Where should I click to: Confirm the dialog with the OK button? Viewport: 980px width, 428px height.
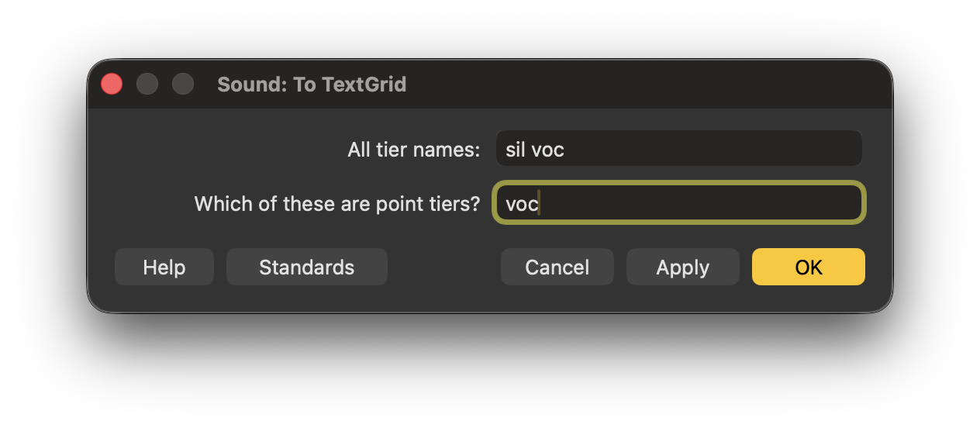808,267
